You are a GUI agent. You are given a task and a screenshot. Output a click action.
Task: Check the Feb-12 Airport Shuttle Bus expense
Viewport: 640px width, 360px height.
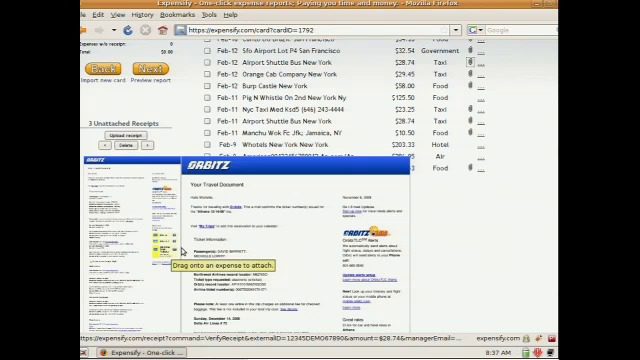(207, 63)
